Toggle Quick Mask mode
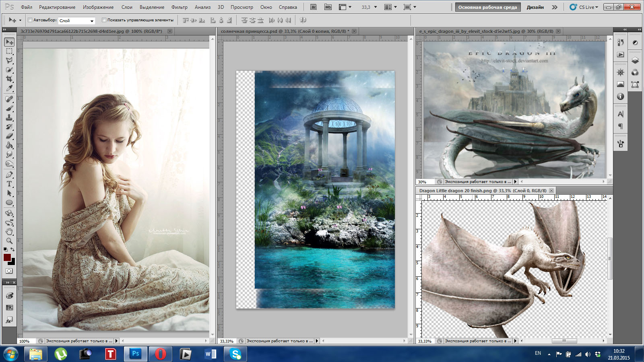 pyautogui.click(x=9, y=271)
